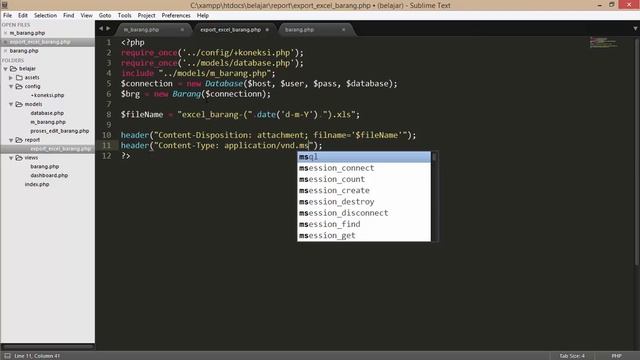Screen dimensions: 640x360
Task: Choose msql autocomplete suggestion
Action: [x=364, y=157]
